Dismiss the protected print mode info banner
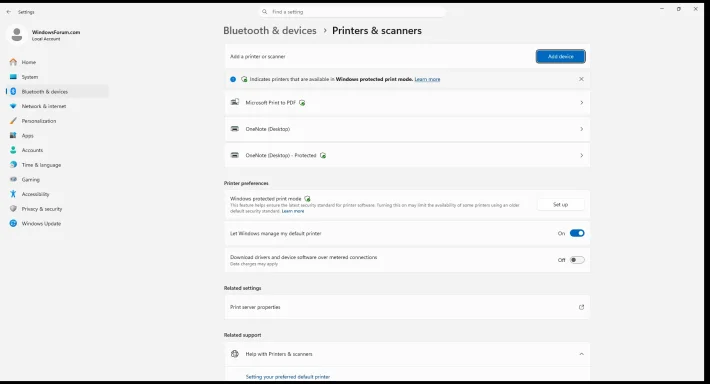This screenshot has width=710, height=384. [581, 79]
